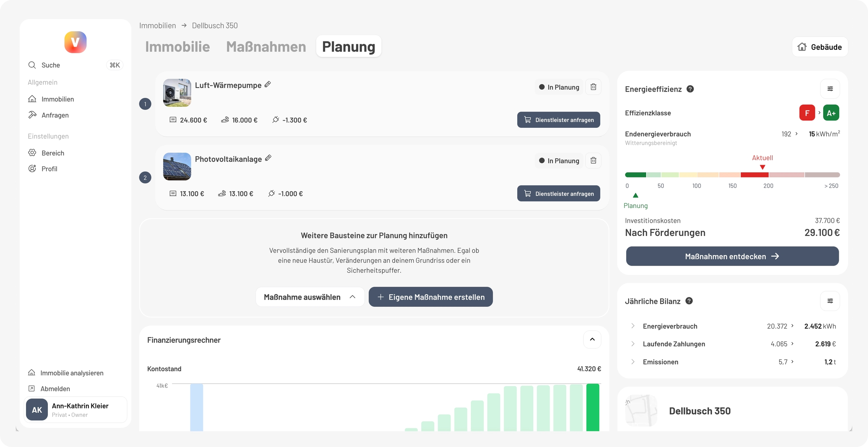This screenshot has height=447, width=868.
Task: Switch to the Maßnahmen tab
Action: click(x=266, y=47)
